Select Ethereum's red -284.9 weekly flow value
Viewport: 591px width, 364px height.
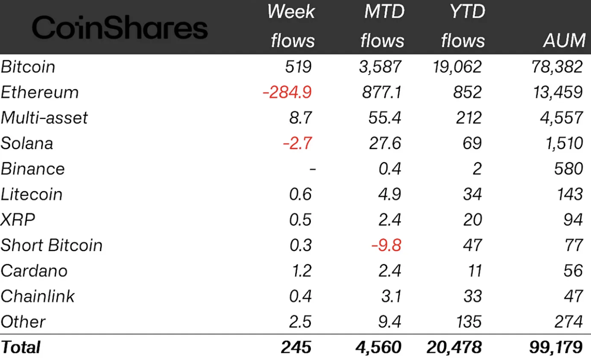[287, 92]
